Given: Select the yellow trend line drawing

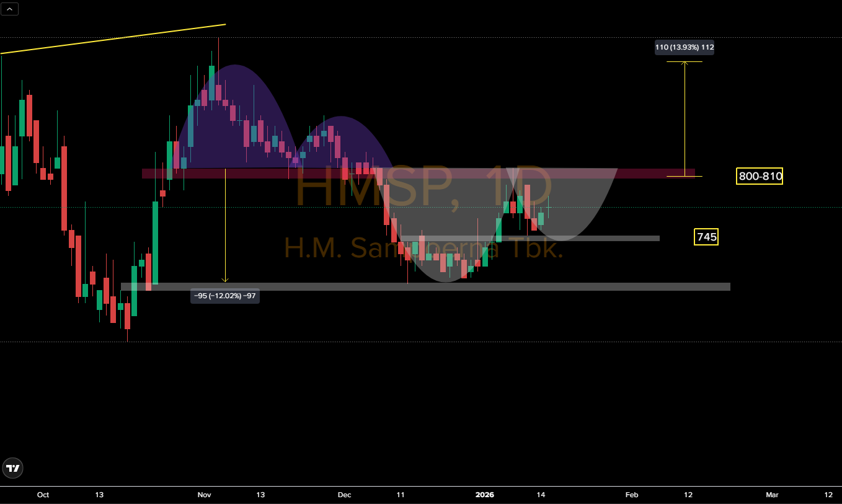Looking at the screenshot, I should point(113,39).
